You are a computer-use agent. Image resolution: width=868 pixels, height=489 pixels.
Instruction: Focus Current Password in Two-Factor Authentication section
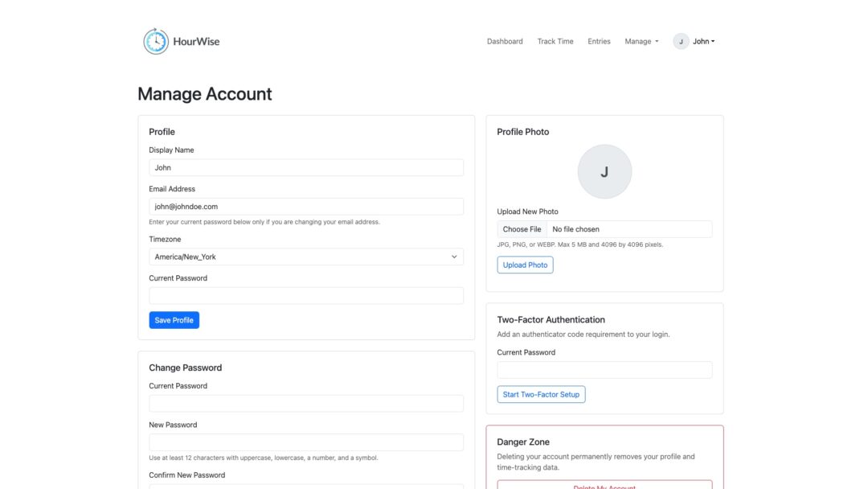click(x=604, y=370)
